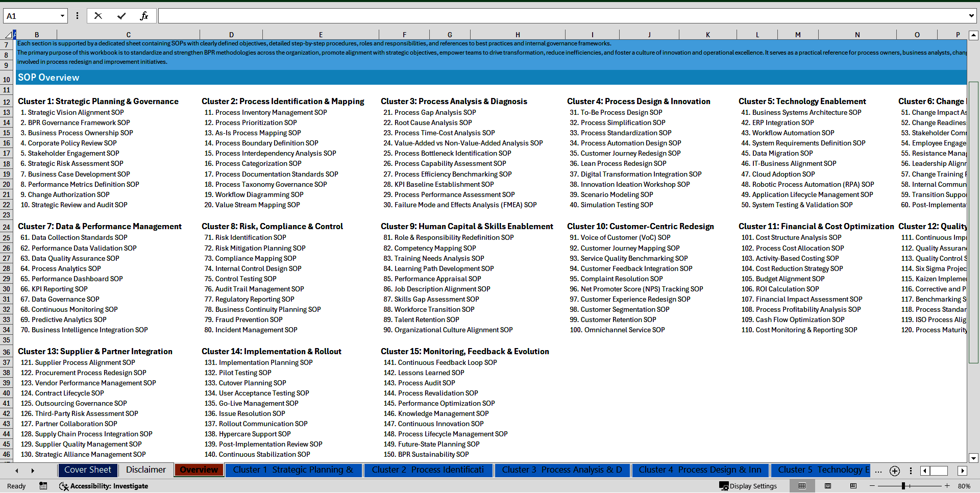Viewport: 980px width, 493px height.
Task: Open the Cover Sheet tab
Action: 87,470
